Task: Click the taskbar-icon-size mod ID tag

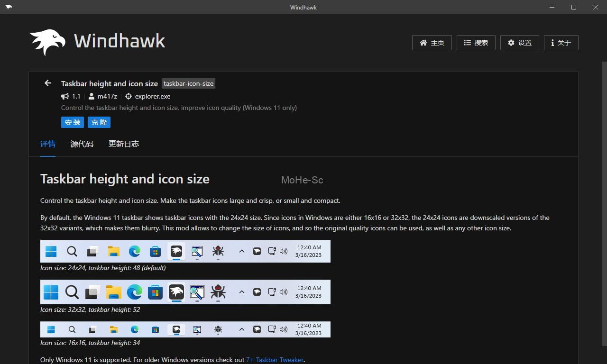Action: [188, 84]
